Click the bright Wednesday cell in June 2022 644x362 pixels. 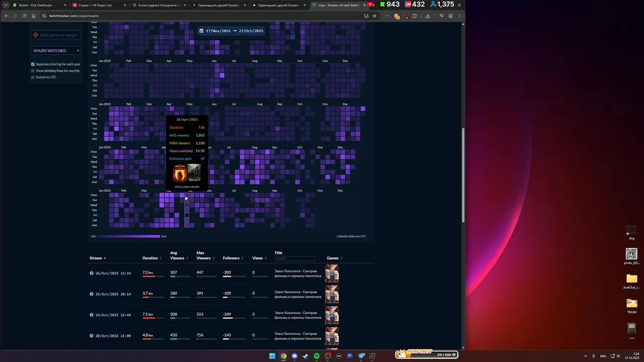(x=222, y=75)
